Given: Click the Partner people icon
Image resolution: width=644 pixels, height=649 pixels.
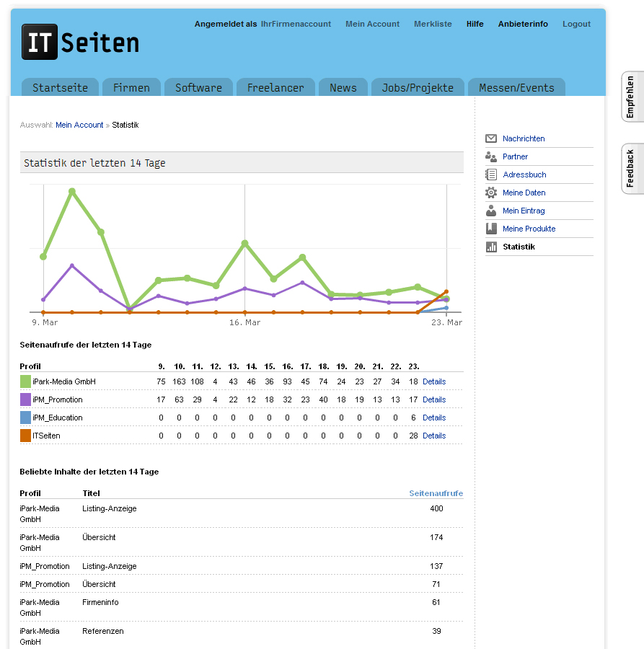Looking at the screenshot, I should [x=491, y=156].
